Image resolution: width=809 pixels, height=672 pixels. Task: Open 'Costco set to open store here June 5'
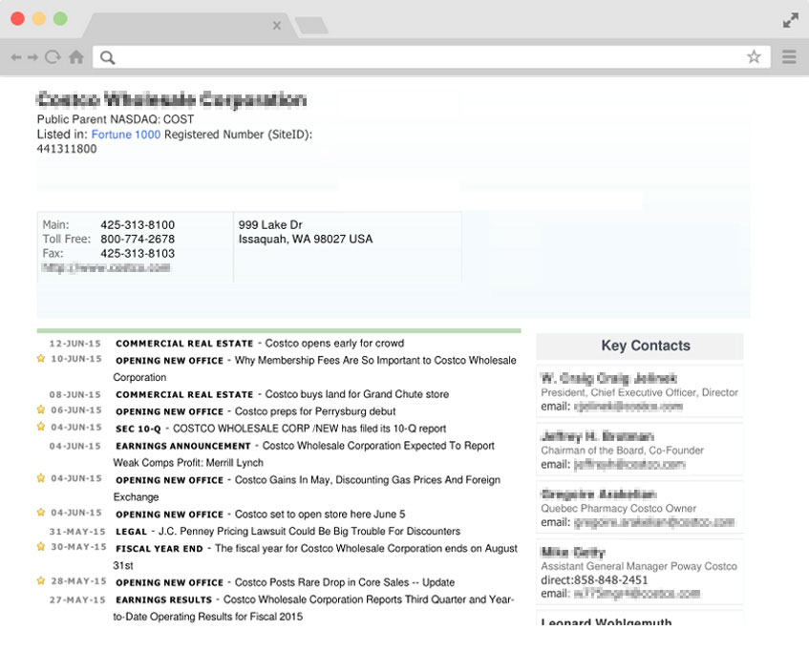[x=320, y=514]
